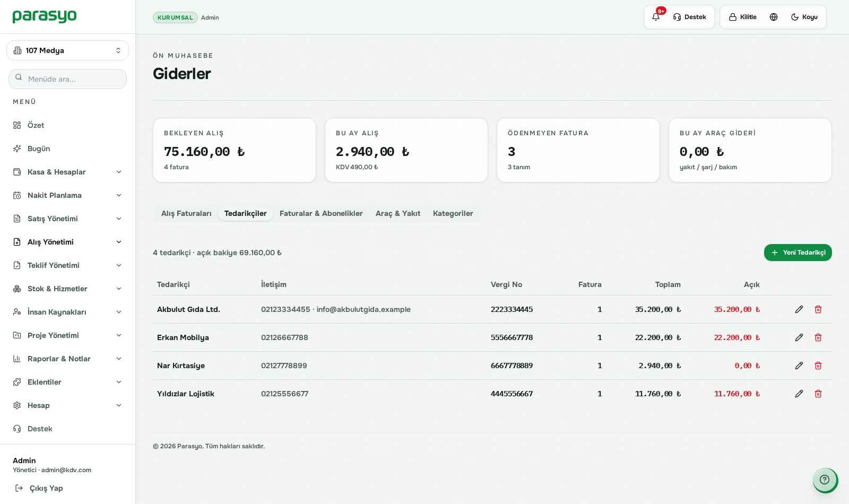The image size is (849, 504).
Task: Switch to Araç & Yakıt tab
Action: click(398, 213)
